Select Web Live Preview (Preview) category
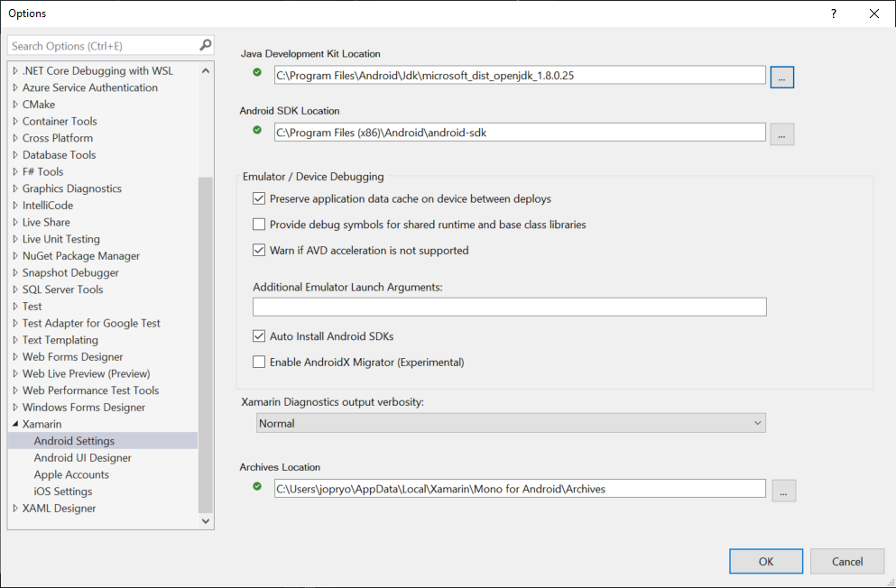This screenshot has width=896, height=588. click(x=87, y=374)
